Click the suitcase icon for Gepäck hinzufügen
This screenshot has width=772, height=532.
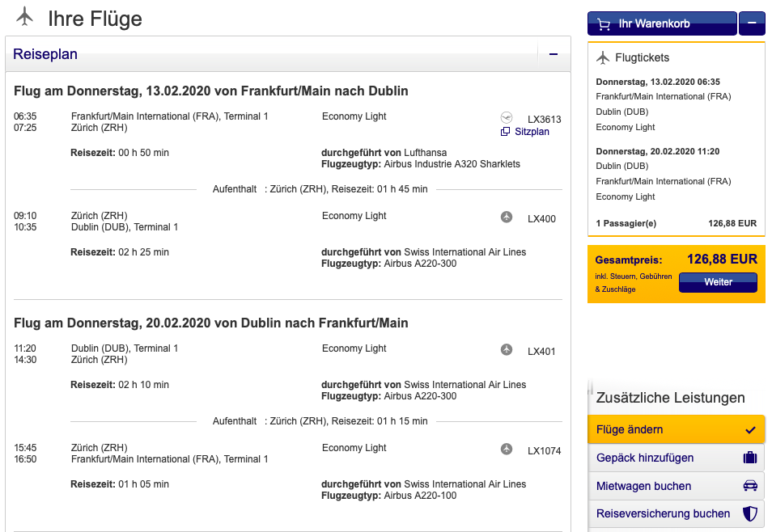(749, 458)
